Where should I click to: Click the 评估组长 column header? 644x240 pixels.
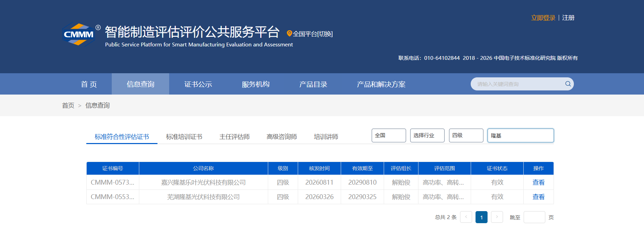(401, 168)
